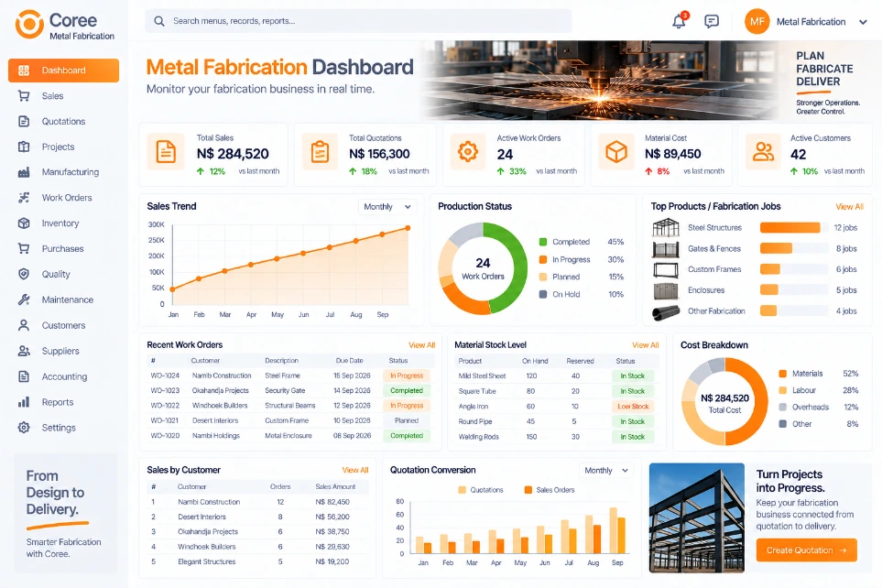Open the chat messages icon
This screenshot has width=882, height=588.
point(712,21)
